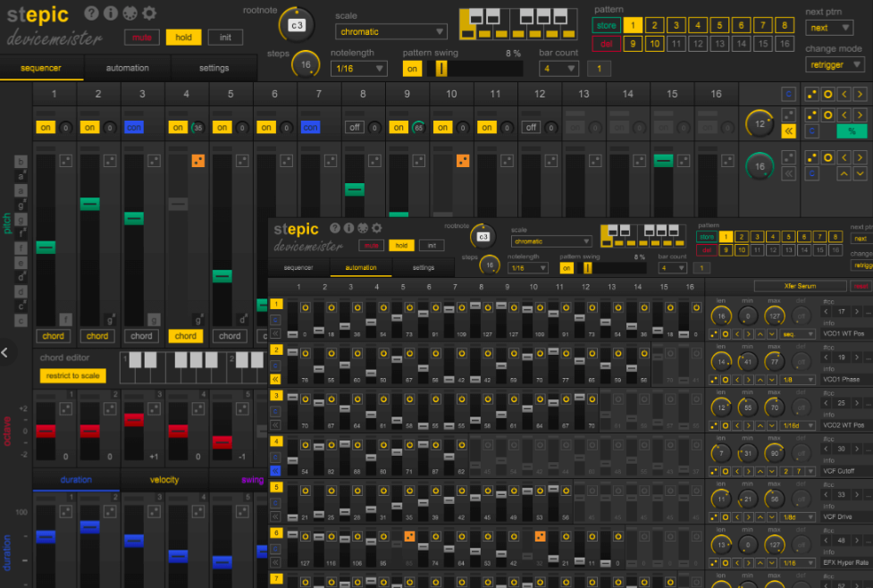The width and height of the screenshot is (873, 588).
Task: Toggle hold in large stepic window
Action: pyautogui.click(x=183, y=38)
